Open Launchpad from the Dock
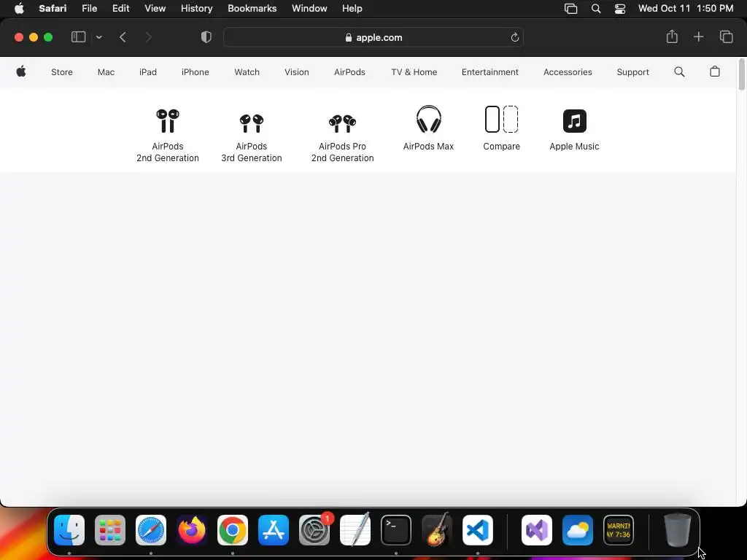The image size is (747, 560). [x=110, y=530]
